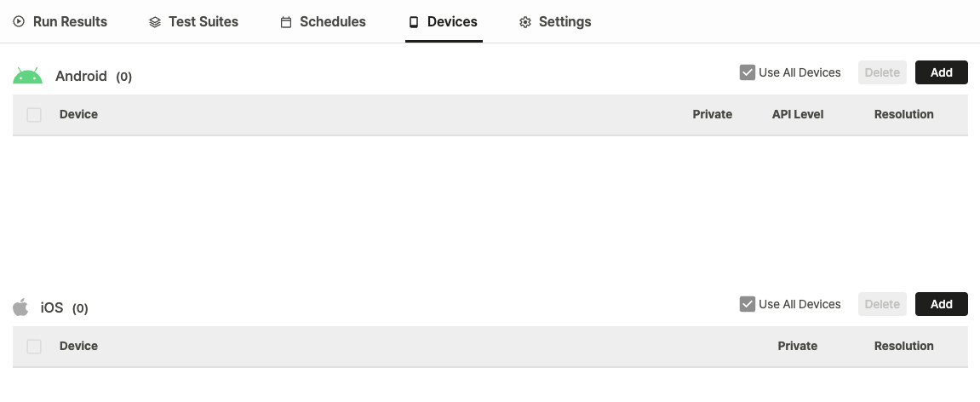Click the Settings gear icon
This screenshot has width=980, height=402.
525,22
